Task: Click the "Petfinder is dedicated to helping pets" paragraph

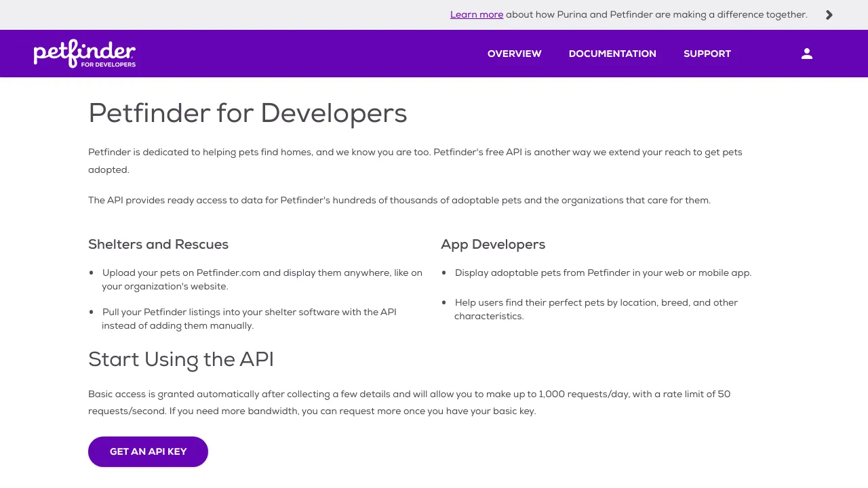Action: [415, 161]
